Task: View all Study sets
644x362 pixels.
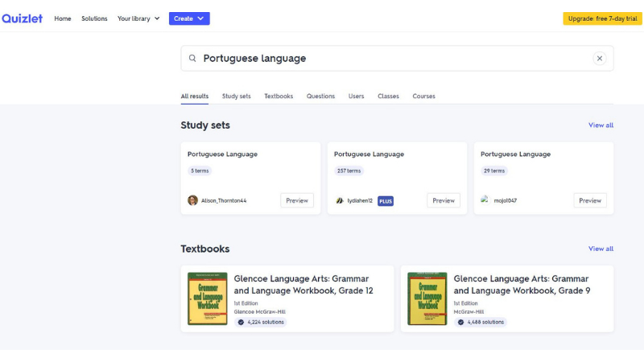Action: click(601, 125)
